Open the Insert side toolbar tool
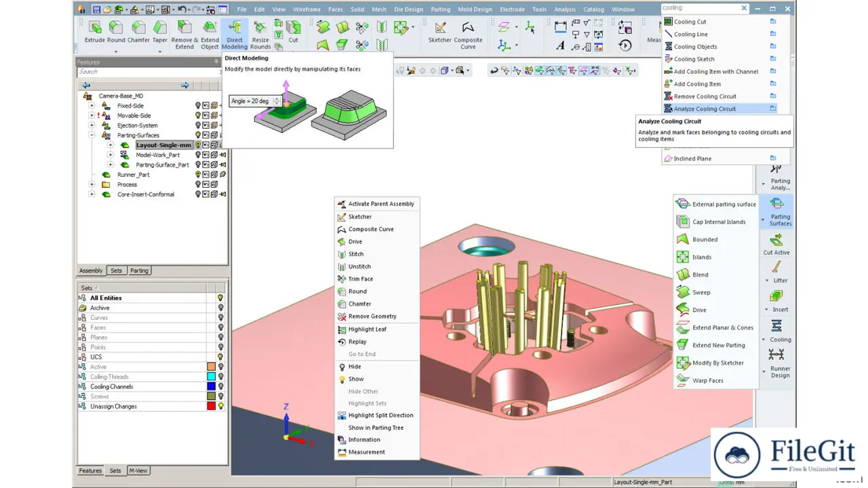 (x=777, y=301)
